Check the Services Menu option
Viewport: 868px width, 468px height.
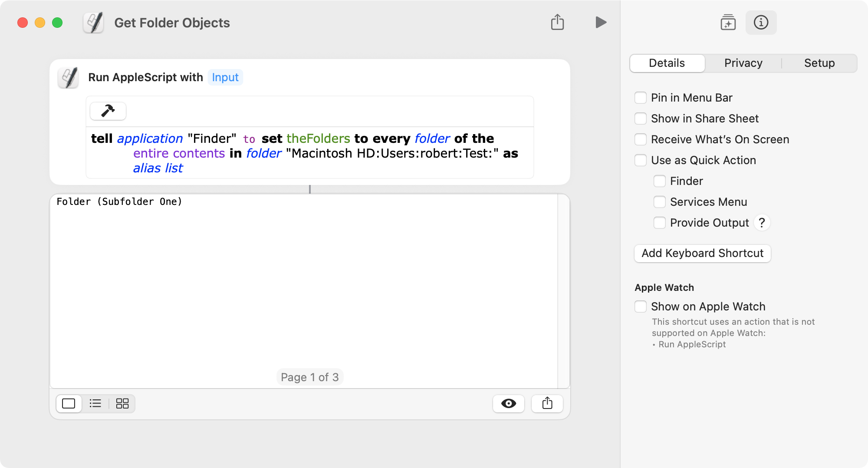coord(660,202)
